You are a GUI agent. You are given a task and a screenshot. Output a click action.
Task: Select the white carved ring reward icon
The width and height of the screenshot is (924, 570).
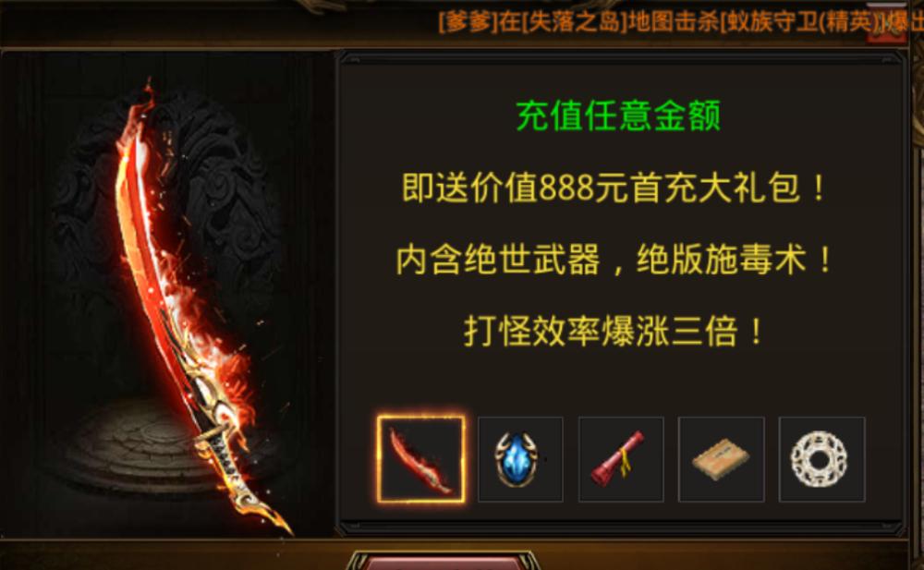(x=822, y=459)
